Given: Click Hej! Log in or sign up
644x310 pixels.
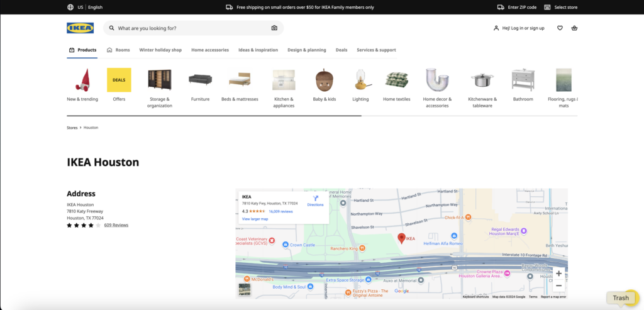Looking at the screenshot, I should tap(519, 28).
